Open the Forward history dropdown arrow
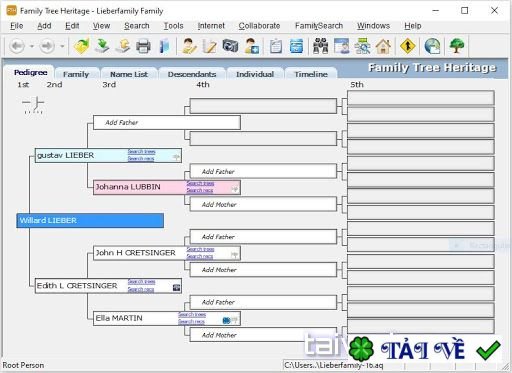Screen dimensions: 512x373 [62, 46]
